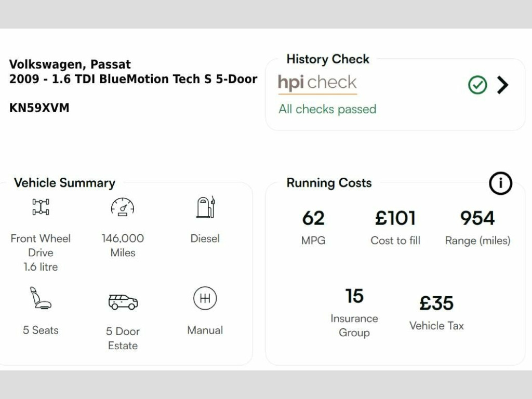The width and height of the screenshot is (532, 399).
Task: Click the manual gearbox icon
Action: 205,298
